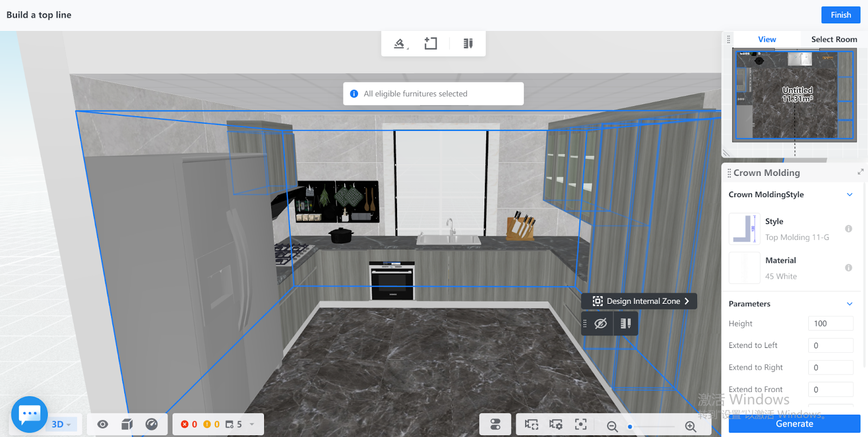Click the orange warning count indicator

click(211, 425)
